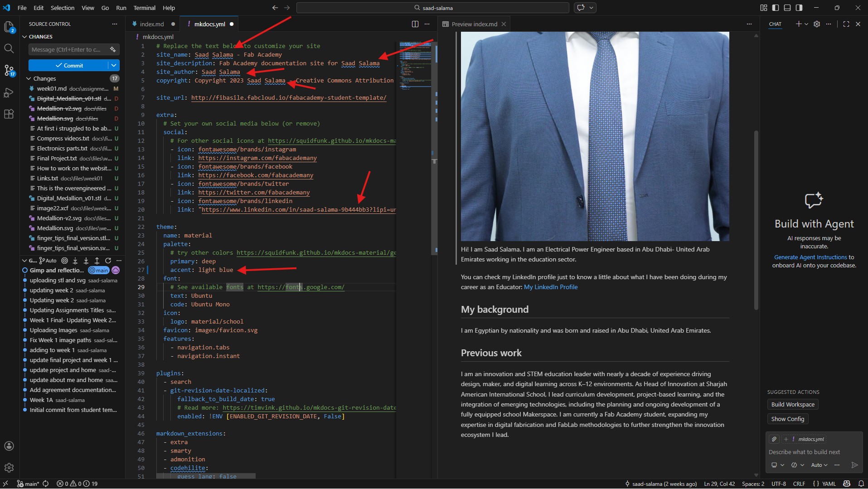The height and width of the screenshot is (489, 868).
Task: Open the Manage gear in the activity bar
Action: coord(9,467)
